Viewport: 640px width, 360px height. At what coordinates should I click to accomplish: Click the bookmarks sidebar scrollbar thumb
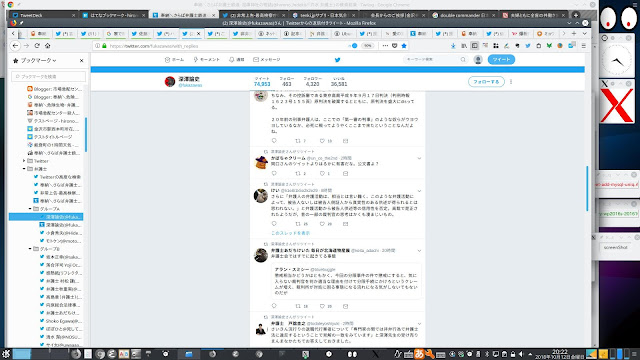pyautogui.click(x=86, y=135)
